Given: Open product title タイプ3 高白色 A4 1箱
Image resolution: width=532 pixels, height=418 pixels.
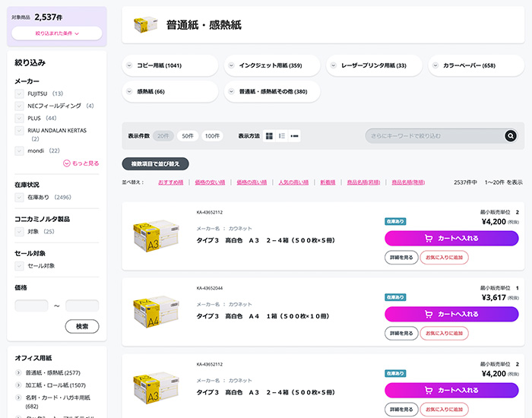Looking at the screenshot, I should click(263, 316).
